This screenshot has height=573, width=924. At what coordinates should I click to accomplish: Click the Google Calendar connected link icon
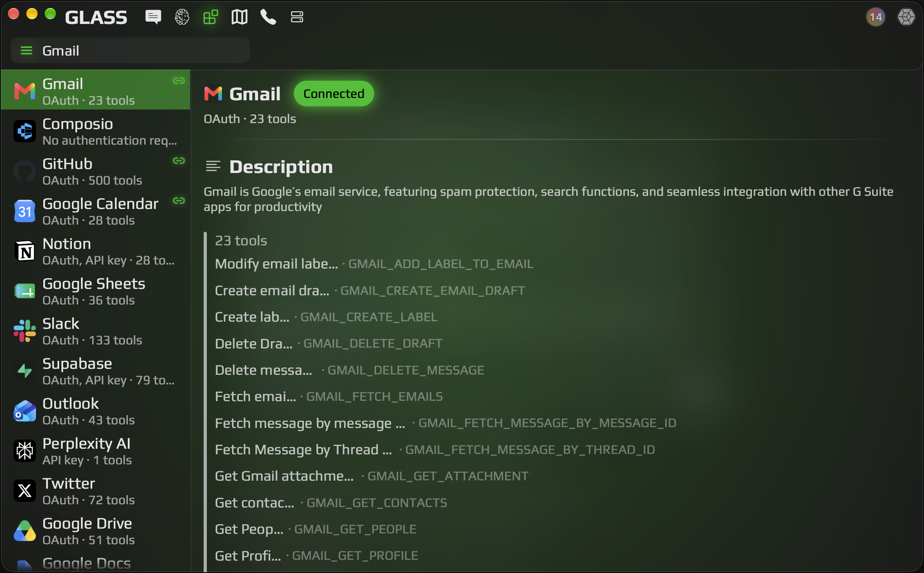point(179,201)
